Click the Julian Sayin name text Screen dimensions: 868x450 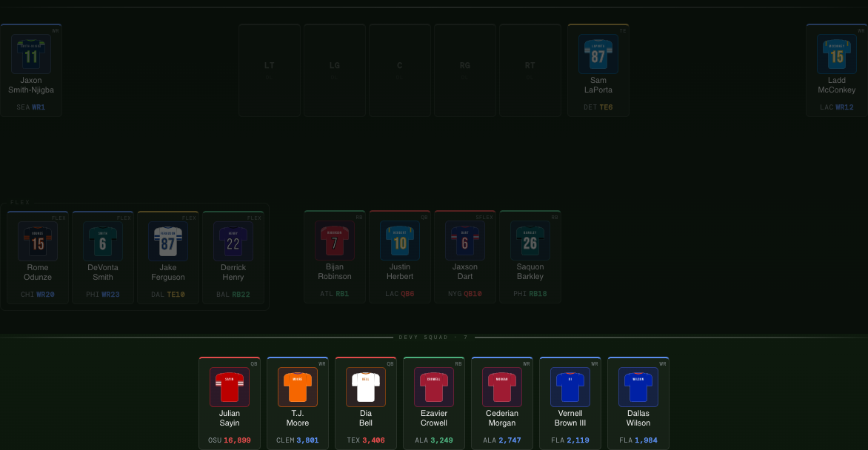point(229,418)
